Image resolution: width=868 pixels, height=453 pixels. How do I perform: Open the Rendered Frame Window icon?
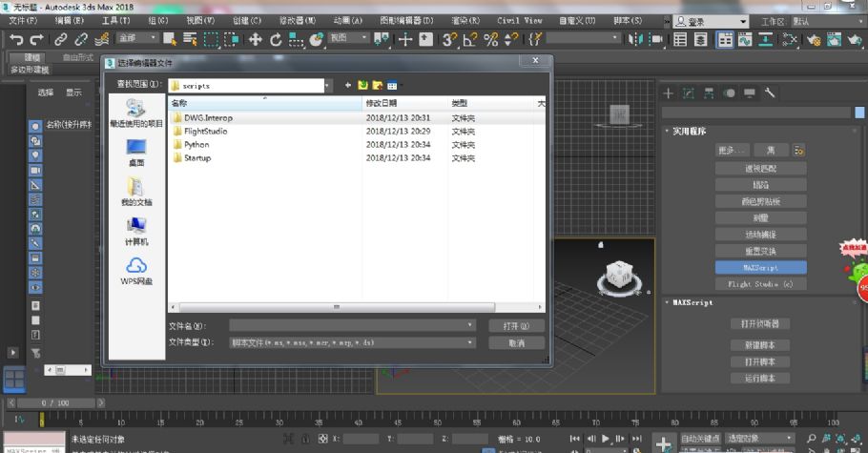tap(834, 39)
